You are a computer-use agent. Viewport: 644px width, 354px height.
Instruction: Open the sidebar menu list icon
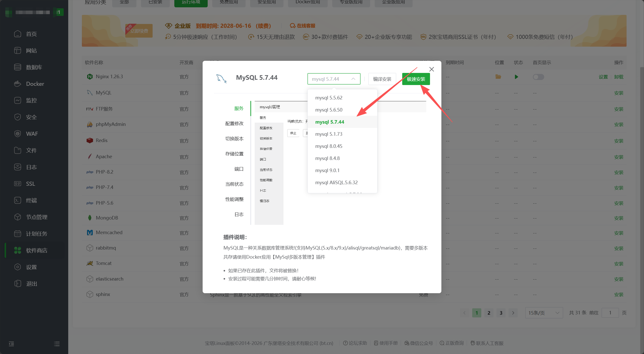click(x=57, y=344)
